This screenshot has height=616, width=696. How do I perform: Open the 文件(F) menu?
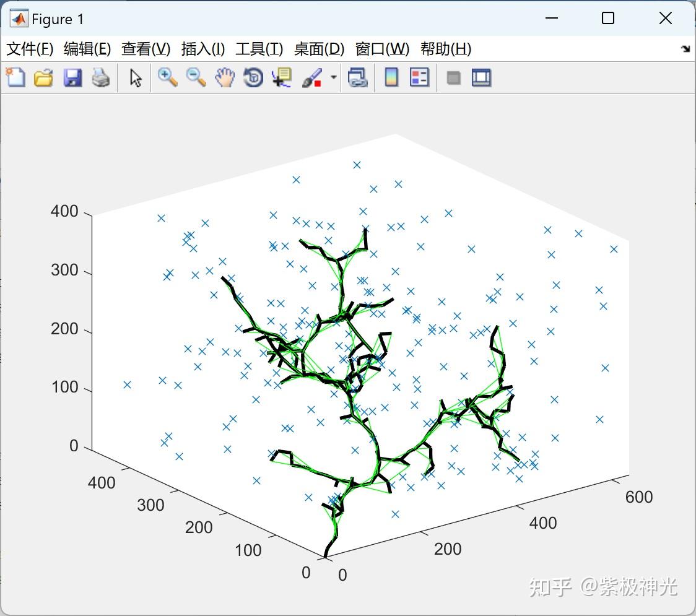pyautogui.click(x=30, y=48)
